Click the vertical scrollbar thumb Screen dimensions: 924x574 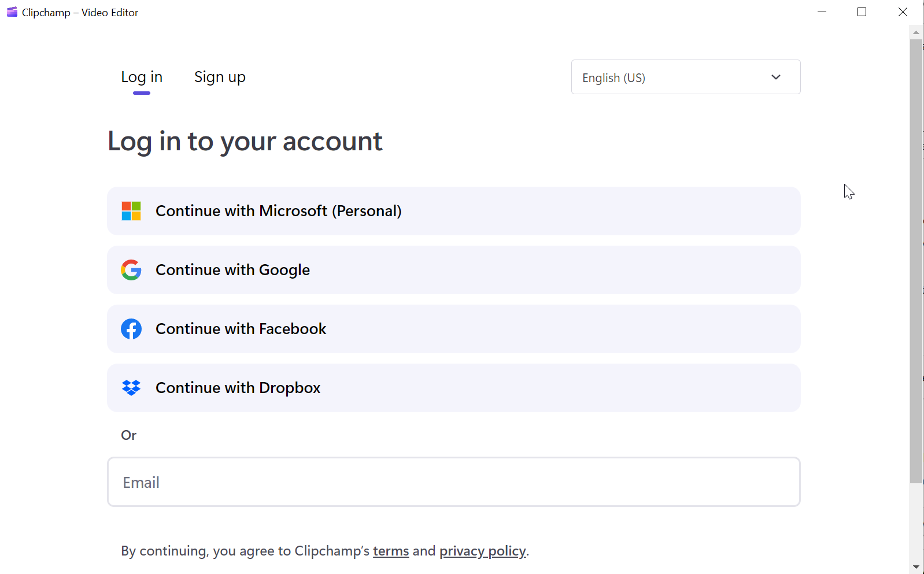pyautogui.click(x=916, y=260)
